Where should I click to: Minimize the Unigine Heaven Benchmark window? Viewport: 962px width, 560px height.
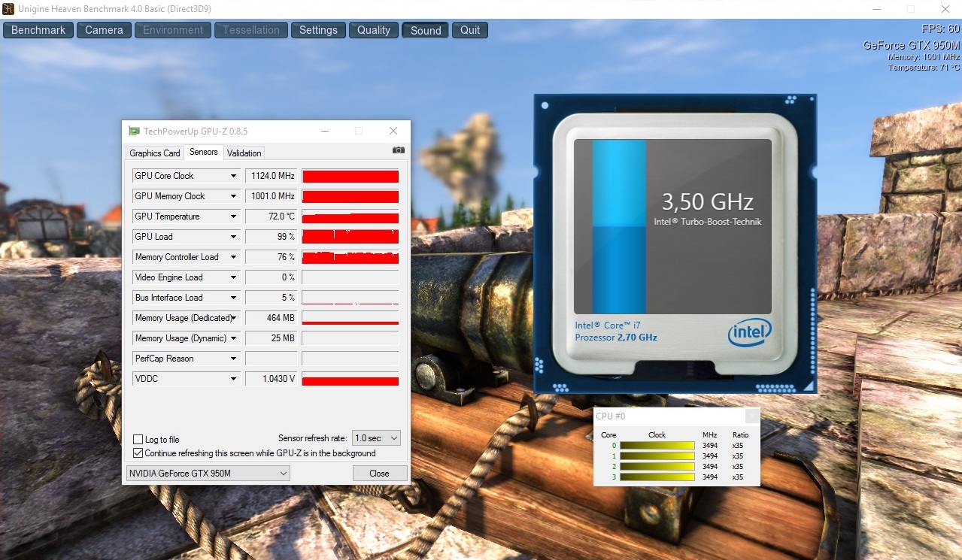(876, 9)
